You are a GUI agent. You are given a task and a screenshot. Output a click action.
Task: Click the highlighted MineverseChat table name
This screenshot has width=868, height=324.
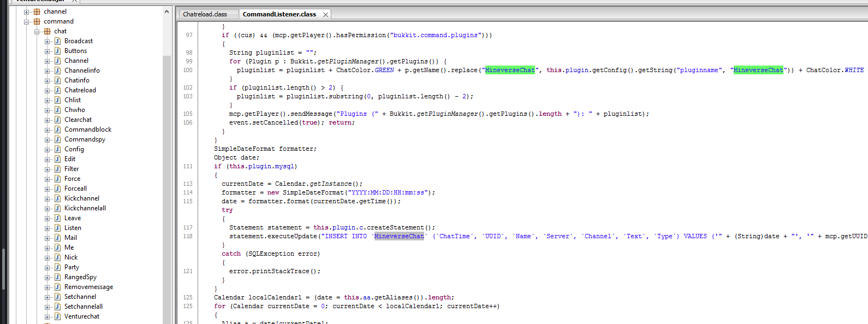click(399, 236)
